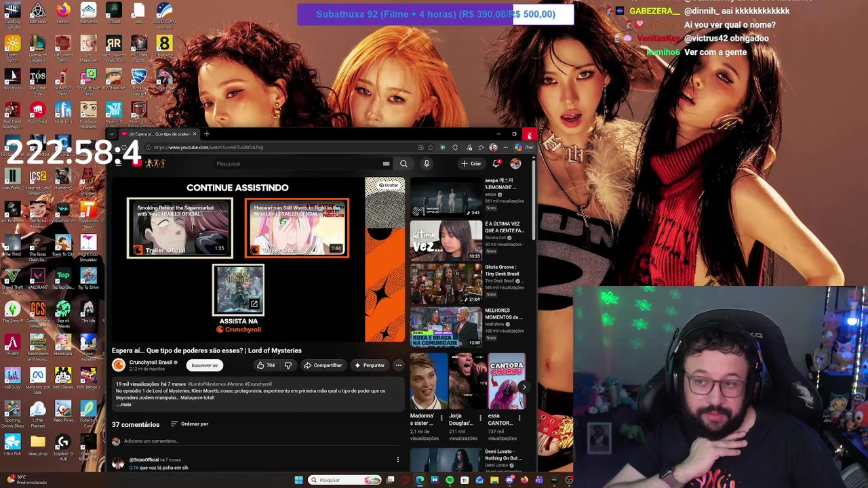Screen dimensions: 868x488
Task: Open Windows Start button on taskbar
Action: (298, 480)
